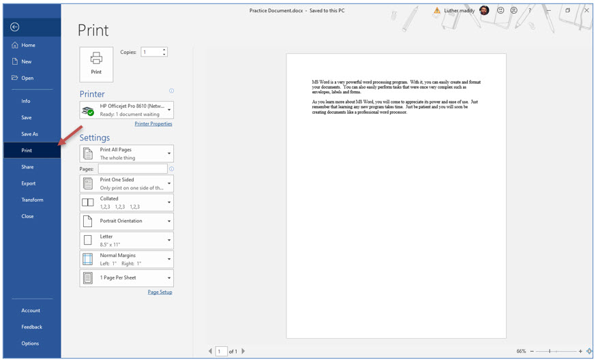The height and width of the screenshot is (364, 600).
Task: Change Portrait Orientation dropdown
Action: 127,222
